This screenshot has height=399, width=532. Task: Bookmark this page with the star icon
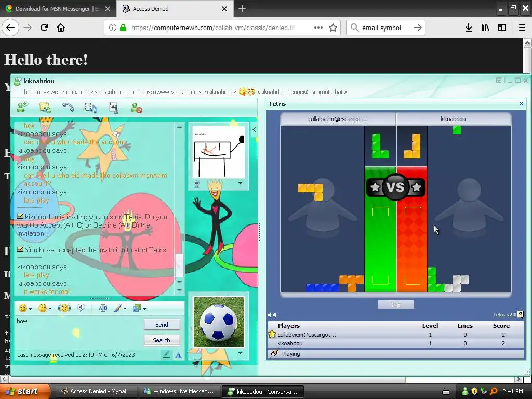[333, 28]
